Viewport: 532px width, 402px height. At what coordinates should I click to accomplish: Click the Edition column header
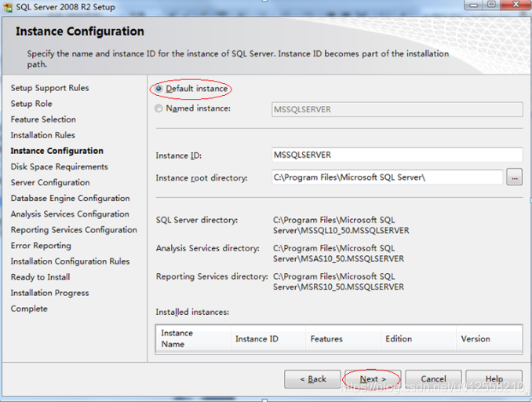[x=418, y=338]
